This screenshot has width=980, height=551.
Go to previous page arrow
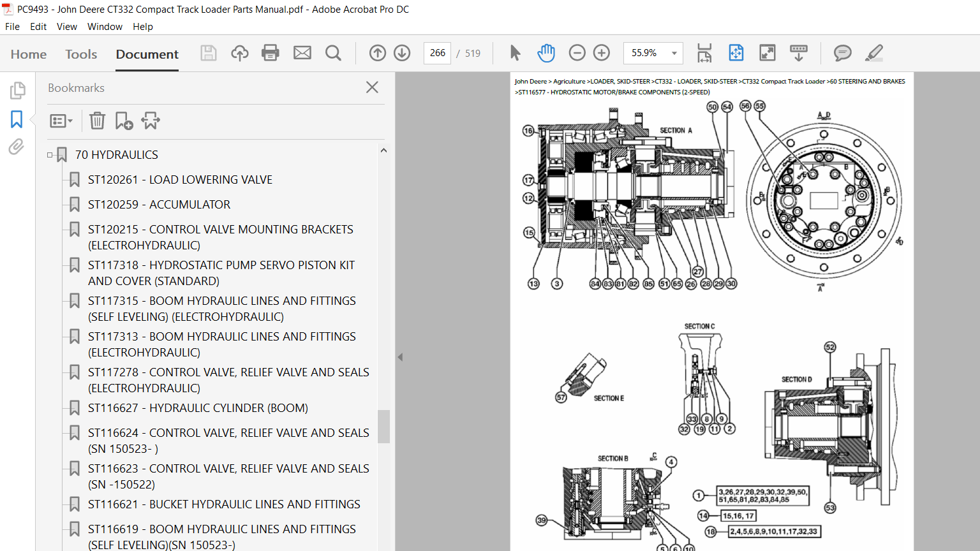coord(378,53)
